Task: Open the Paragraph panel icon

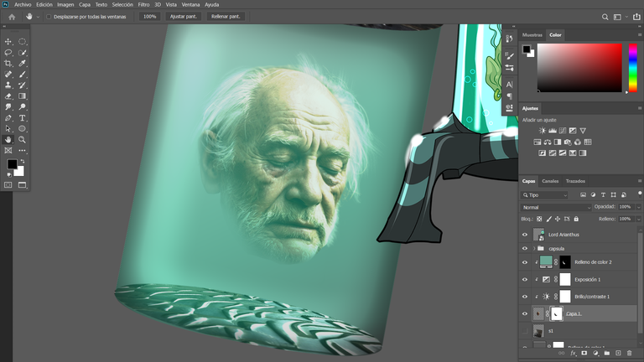Action: coord(509,96)
